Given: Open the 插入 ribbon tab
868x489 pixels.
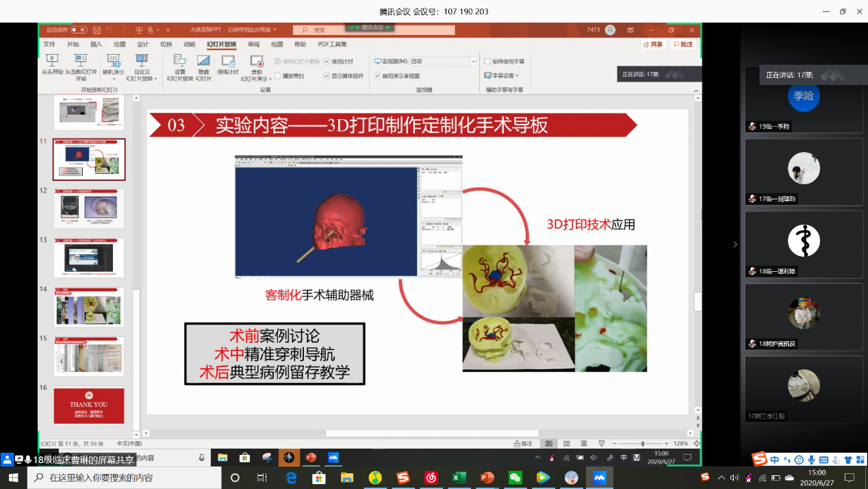Looking at the screenshot, I should [x=96, y=45].
